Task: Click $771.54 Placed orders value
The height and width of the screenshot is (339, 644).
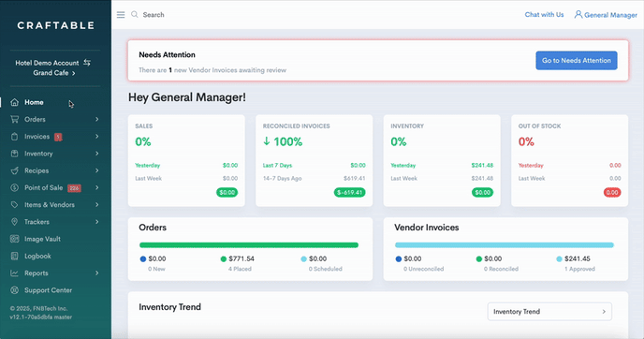Action: pyautogui.click(x=241, y=258)
